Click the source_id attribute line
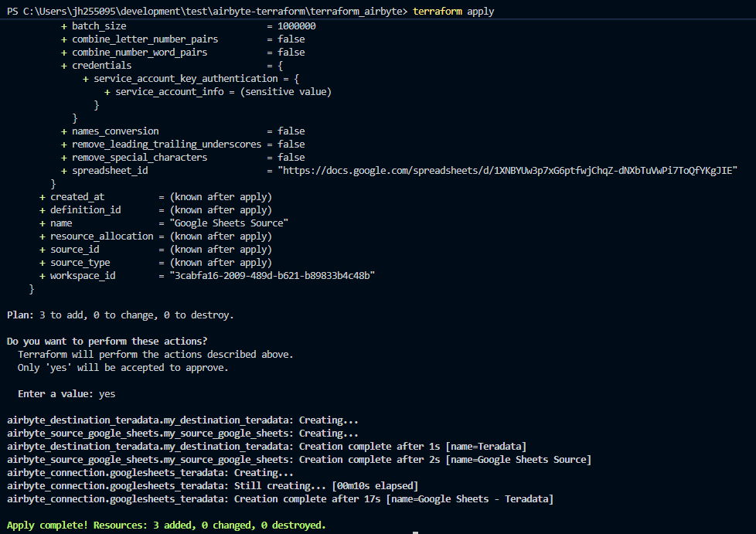The image size is (756, 534). (x=155, y=249)
